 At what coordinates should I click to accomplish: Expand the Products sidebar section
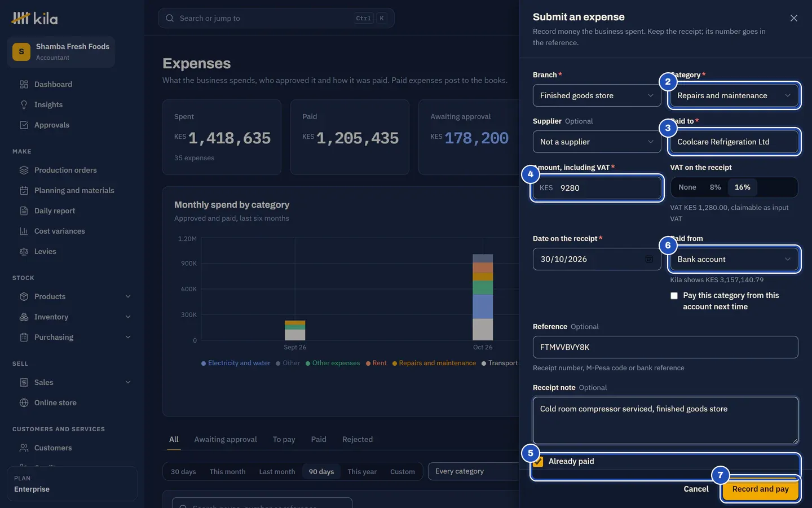(x=128, y=296)
